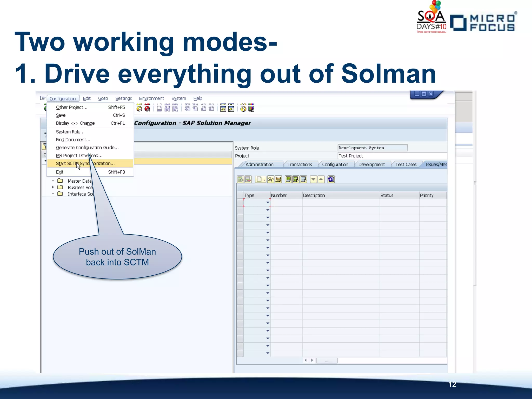Click the Display glasses icon in table toolbar

(x=271, y=179)
